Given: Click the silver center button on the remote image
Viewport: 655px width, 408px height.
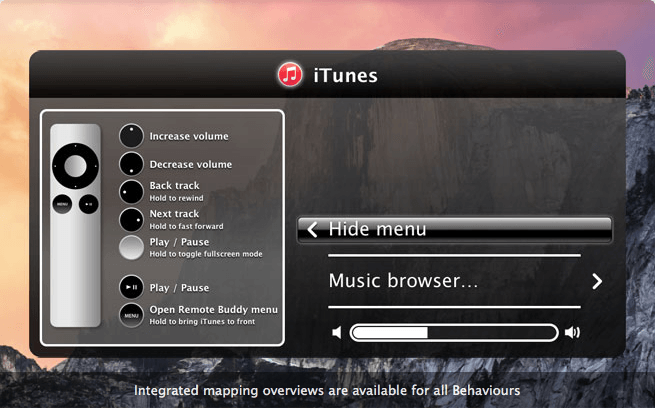Looking at the screenshot, I should 76,166.
